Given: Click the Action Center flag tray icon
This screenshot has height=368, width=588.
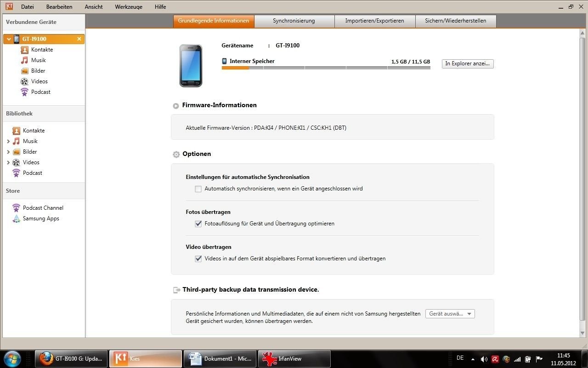Looking at the screenshot, I should pyautogui.click(x=539, y=359).
